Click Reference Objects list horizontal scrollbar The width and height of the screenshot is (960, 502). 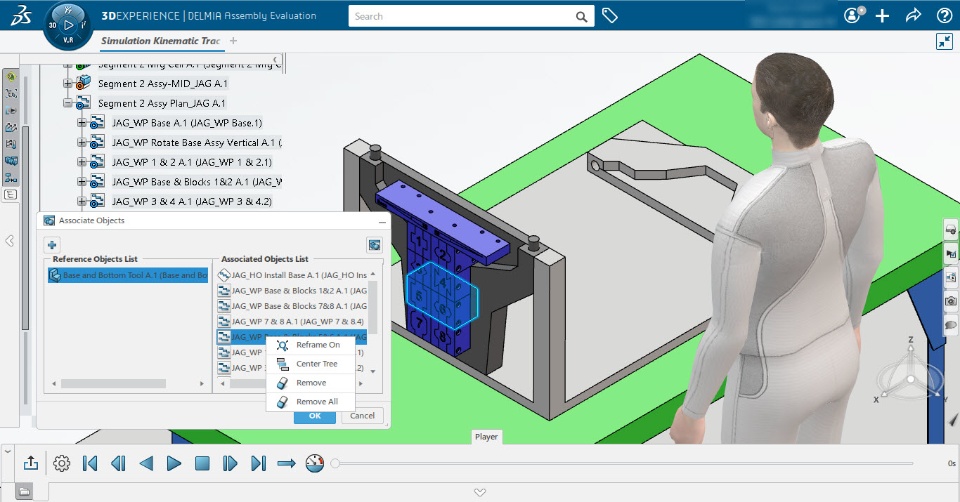[x=113, y=384]
